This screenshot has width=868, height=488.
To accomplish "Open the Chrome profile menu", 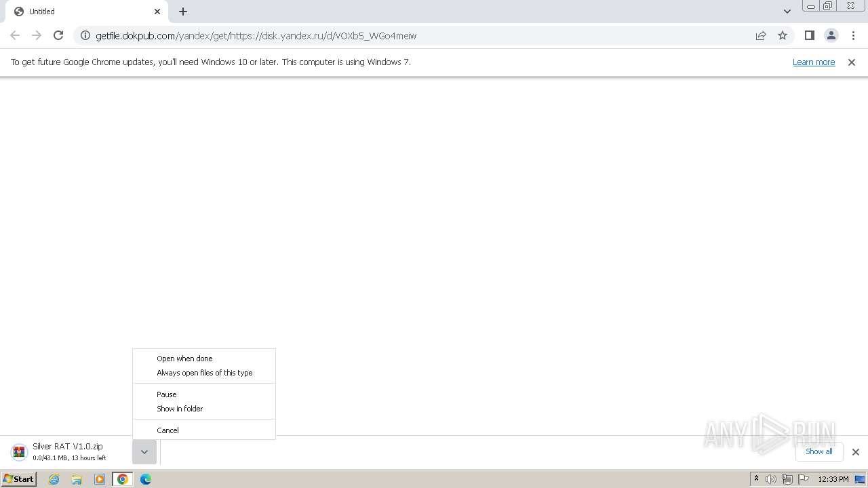I will point(831,35).
